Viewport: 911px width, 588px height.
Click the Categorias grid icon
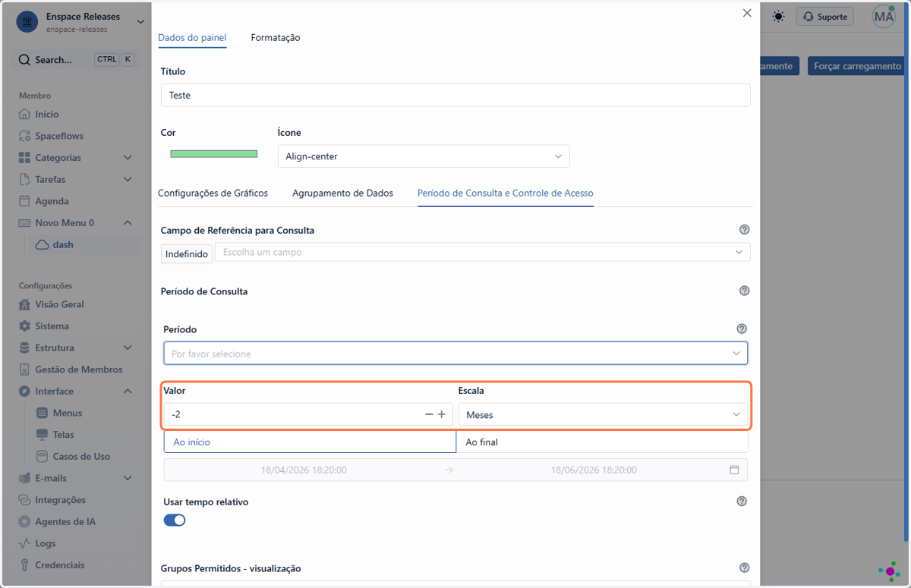(x=24, y=158)
